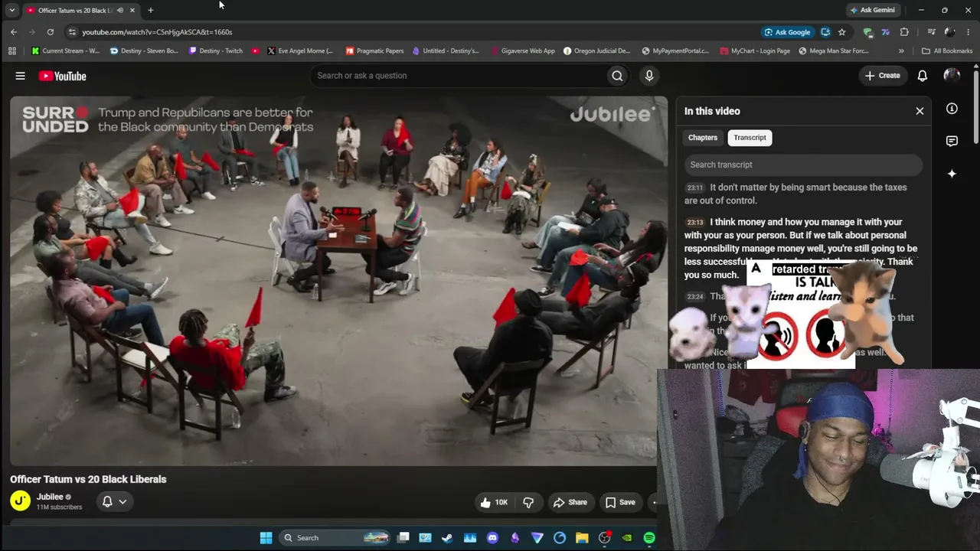The height and width of the screenshot is (551, 980).
Task: Start voice search with the microphone
Action: pyautogui.click(x=649, y=76)
